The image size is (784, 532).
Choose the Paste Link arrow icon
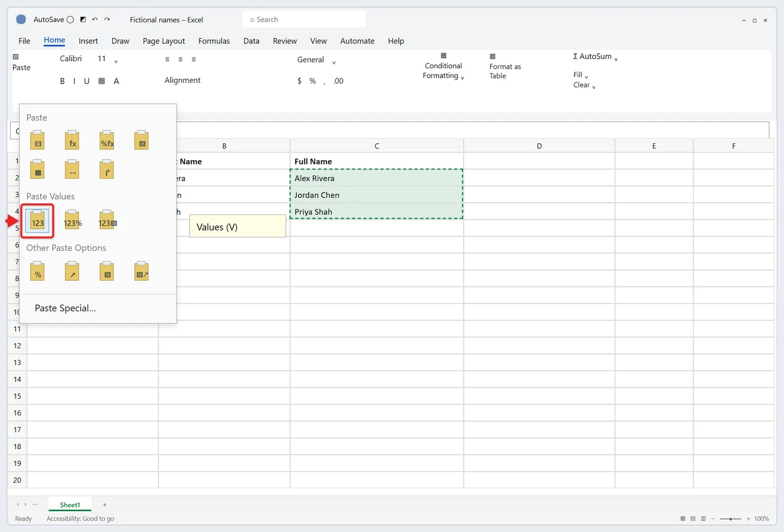point(72,272)
